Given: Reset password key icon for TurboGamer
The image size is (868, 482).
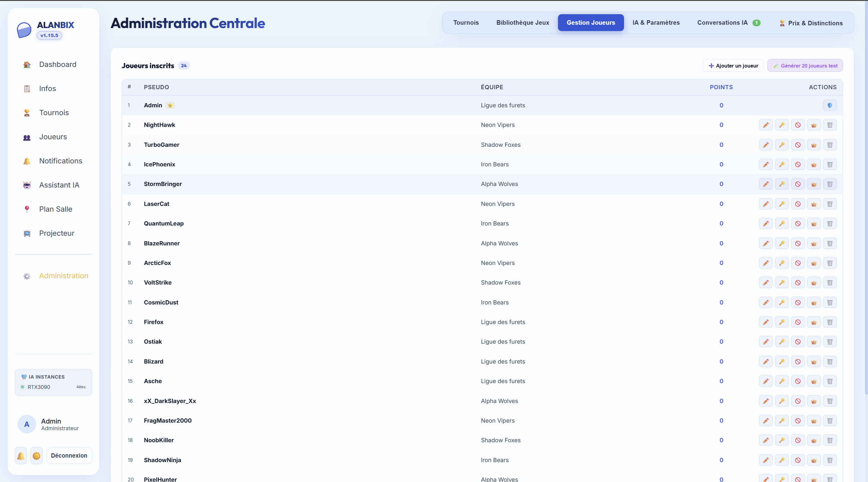Looking at the screenshot, I should pos(782,145).
